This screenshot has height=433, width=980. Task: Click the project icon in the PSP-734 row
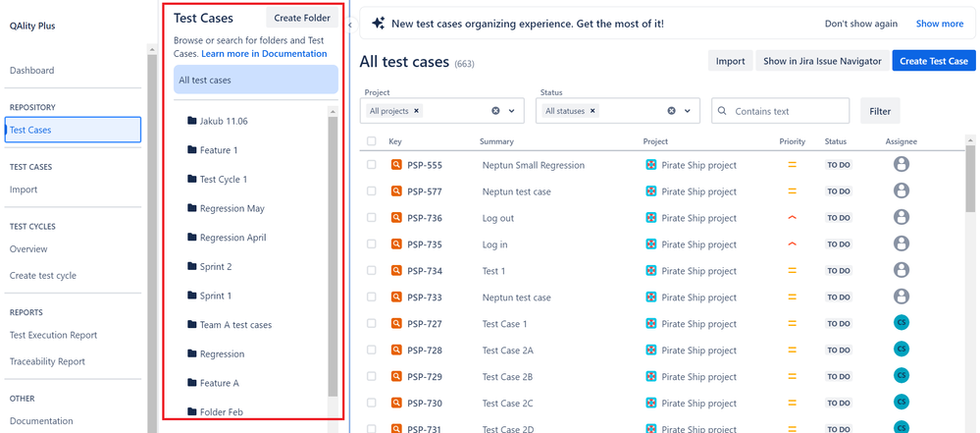[x=650, y=271]
